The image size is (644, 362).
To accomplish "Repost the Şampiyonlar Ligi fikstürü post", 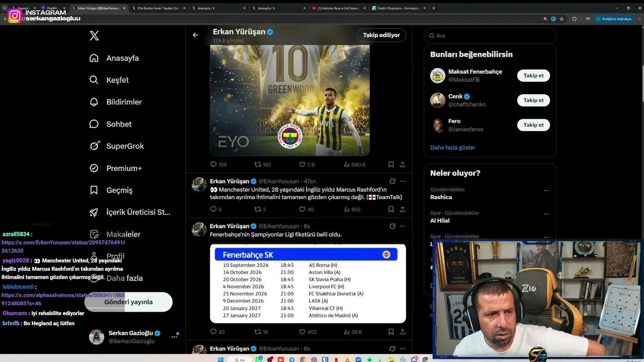I will click(x=261, y=332).
